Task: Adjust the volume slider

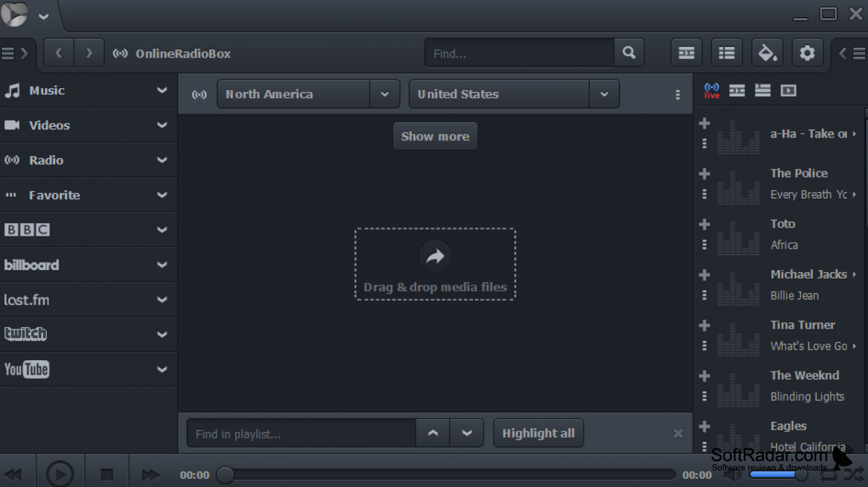Action: point(779,474)
